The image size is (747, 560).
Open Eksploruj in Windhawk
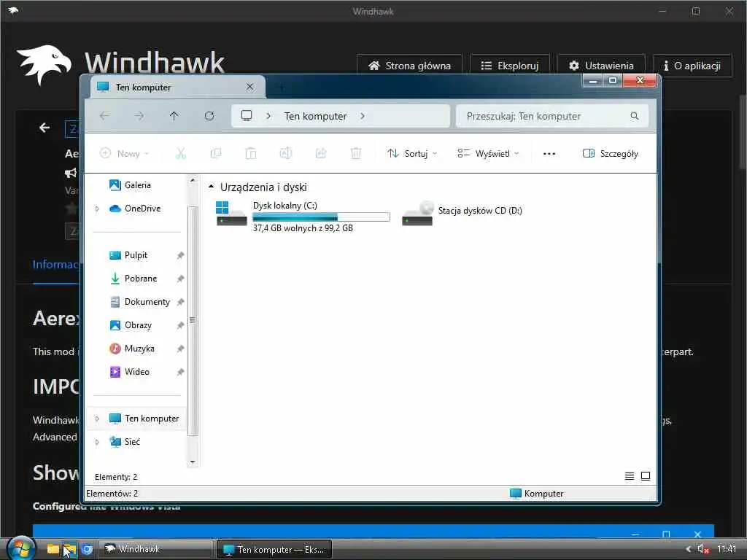[510, 65]
